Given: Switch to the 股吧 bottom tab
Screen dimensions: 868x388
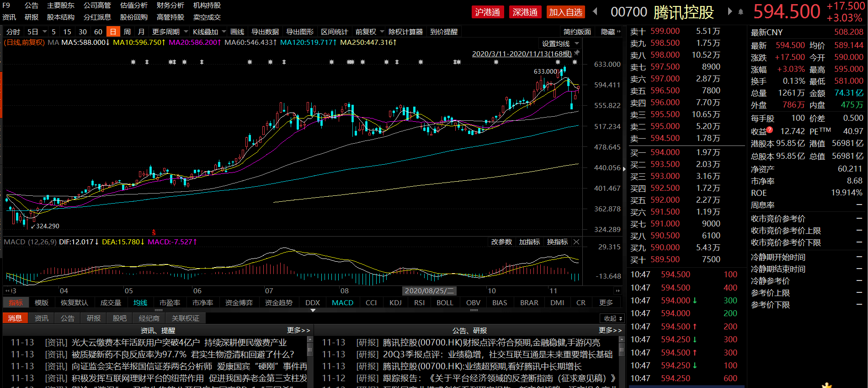Looking at the screenshot, I should pos(120,318).
